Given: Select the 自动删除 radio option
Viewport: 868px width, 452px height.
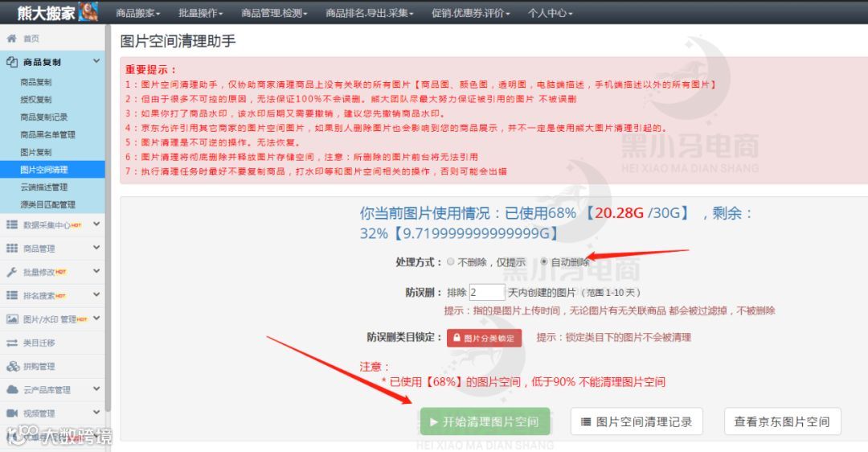Looking at the screenshot, I should click(544, 261).
